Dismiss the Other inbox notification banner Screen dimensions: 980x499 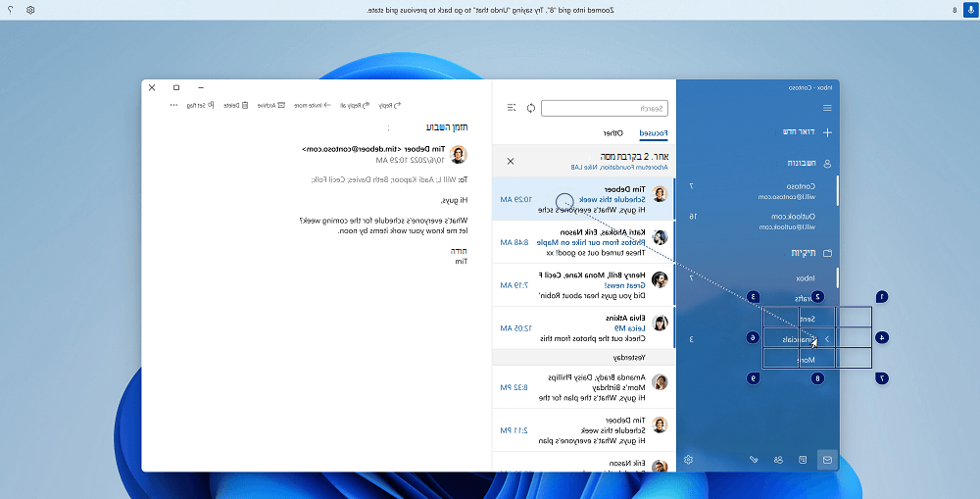[511, 162]
